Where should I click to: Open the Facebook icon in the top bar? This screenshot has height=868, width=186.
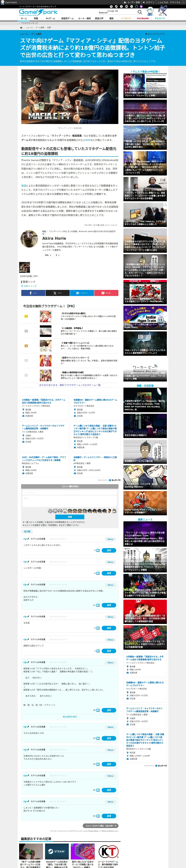pos(121,6)
